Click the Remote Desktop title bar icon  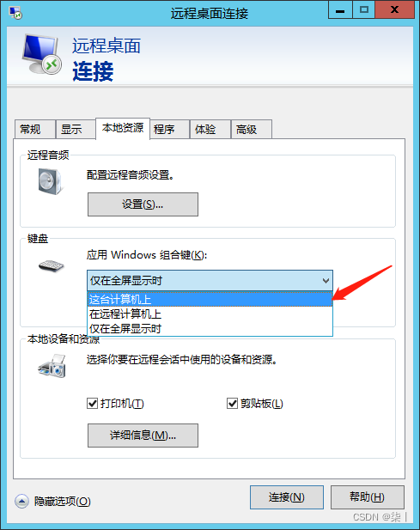point(15,13)
